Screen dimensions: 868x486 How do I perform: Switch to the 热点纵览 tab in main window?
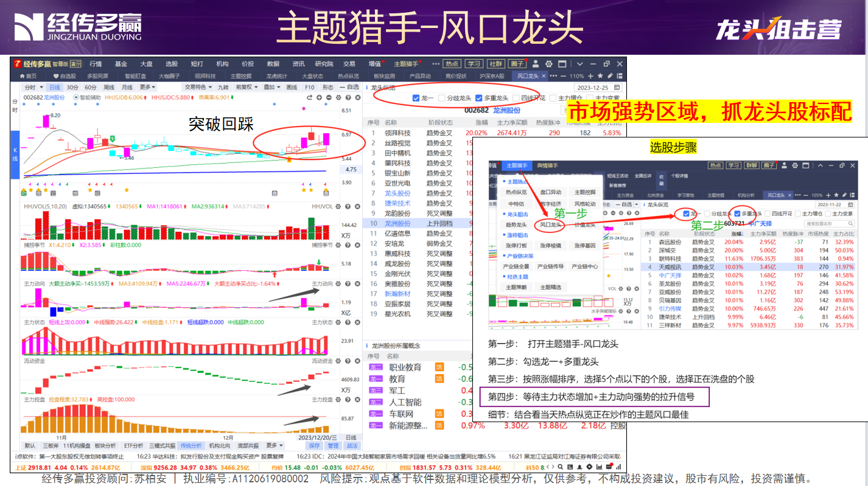[349, 76]
